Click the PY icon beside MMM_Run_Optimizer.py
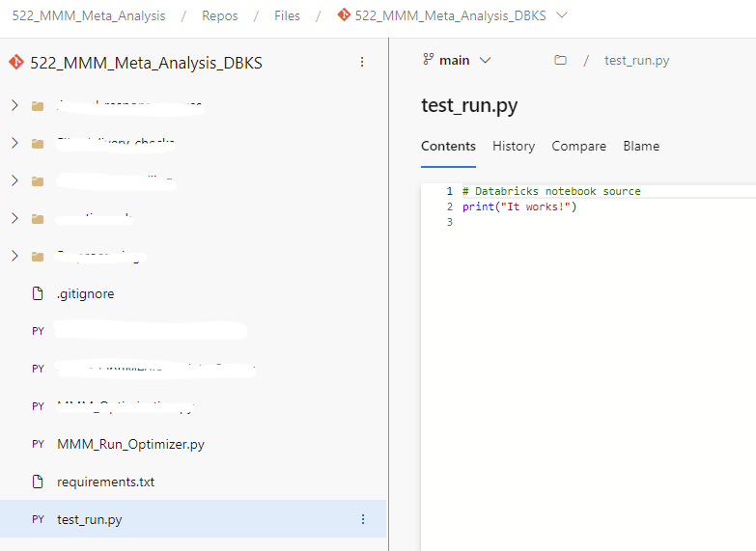756x551 pixels. tap(39, 444)
